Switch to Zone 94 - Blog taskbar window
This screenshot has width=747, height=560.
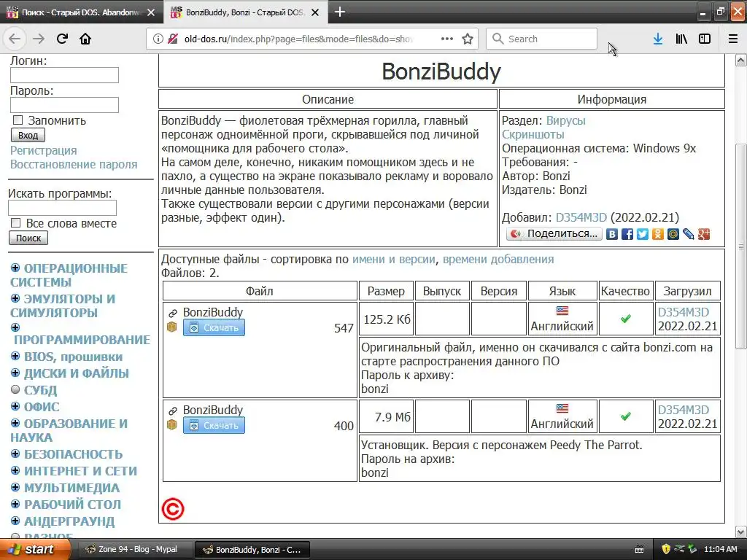(x=135, y=550)
